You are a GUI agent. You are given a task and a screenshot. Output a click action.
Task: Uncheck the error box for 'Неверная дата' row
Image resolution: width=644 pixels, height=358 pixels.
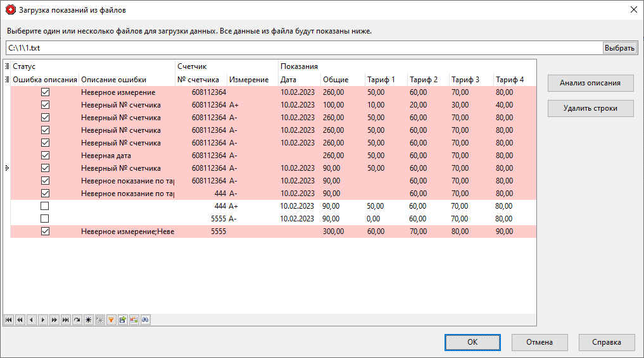pos(45,156)
